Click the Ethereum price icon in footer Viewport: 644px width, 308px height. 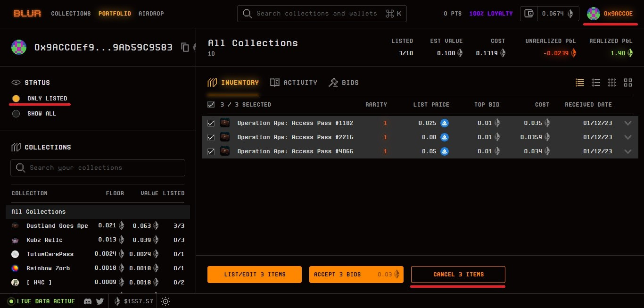(x=117, y=301)
